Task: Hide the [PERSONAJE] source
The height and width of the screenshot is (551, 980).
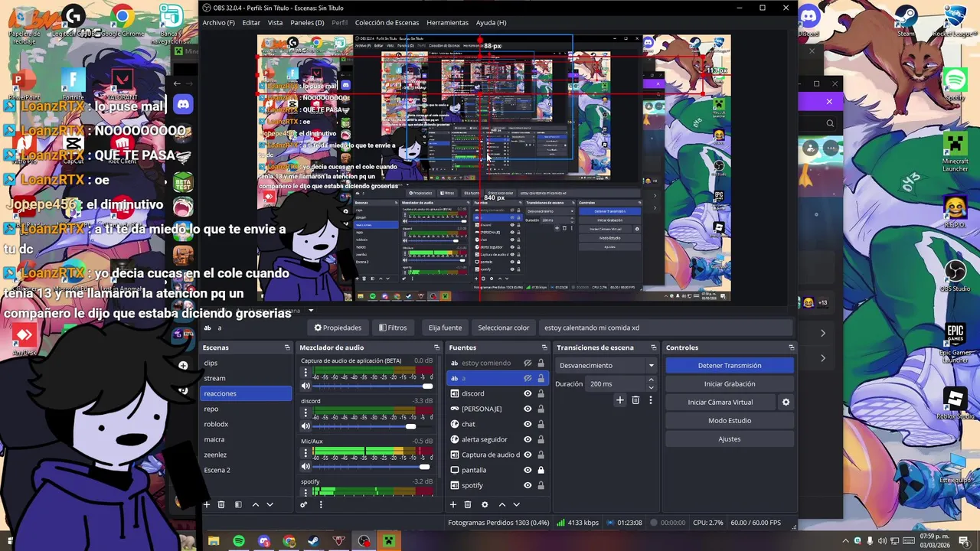Action: tap(528, 409)
